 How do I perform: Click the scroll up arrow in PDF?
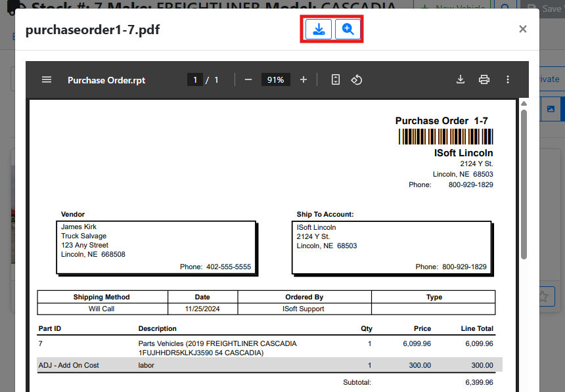(x=524, y=103)
